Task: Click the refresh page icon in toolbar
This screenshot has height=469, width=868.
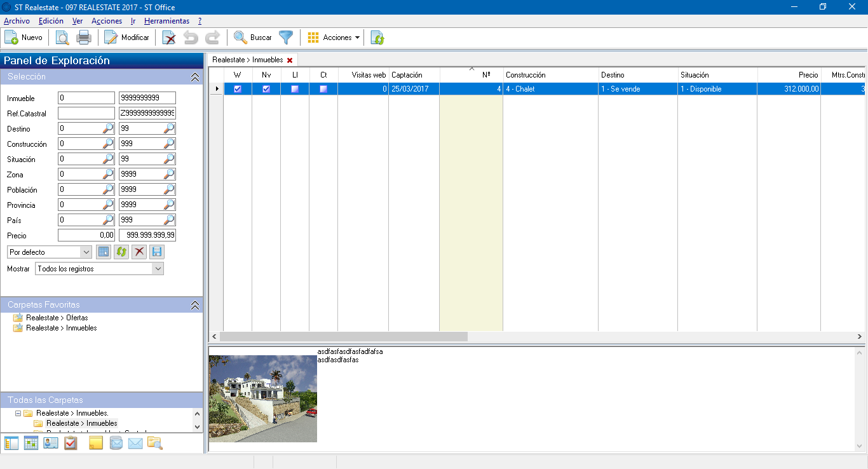Action: (x=377, y=37)
